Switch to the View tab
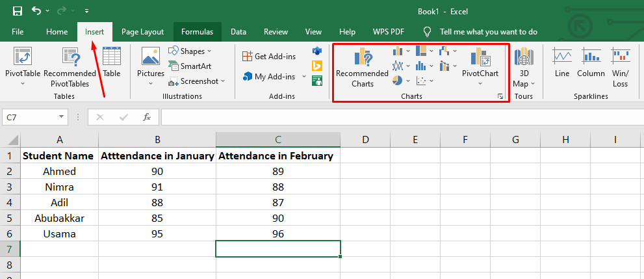 pyautogui.click(x=313, y=32)
